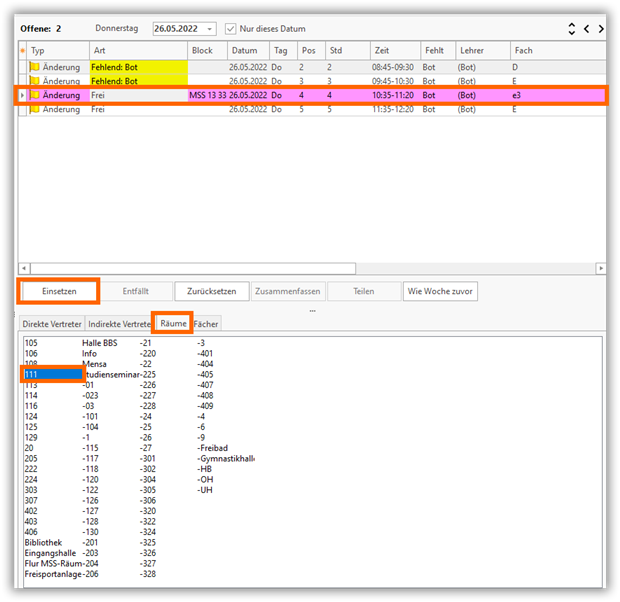Screen dimensions: 620x602
Task: Sort the table by the Lehrer column header
Action: 481,50
